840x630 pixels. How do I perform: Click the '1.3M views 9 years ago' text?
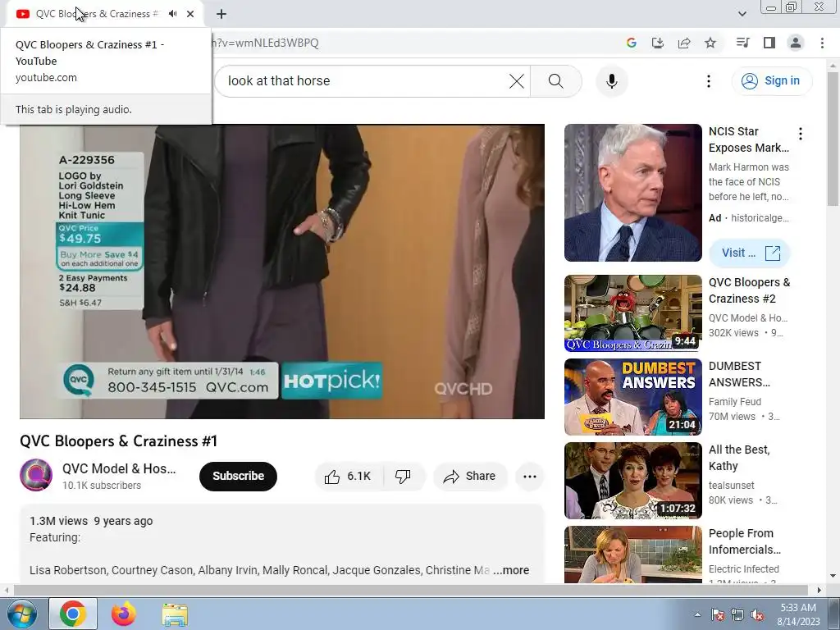pos(91,521)
